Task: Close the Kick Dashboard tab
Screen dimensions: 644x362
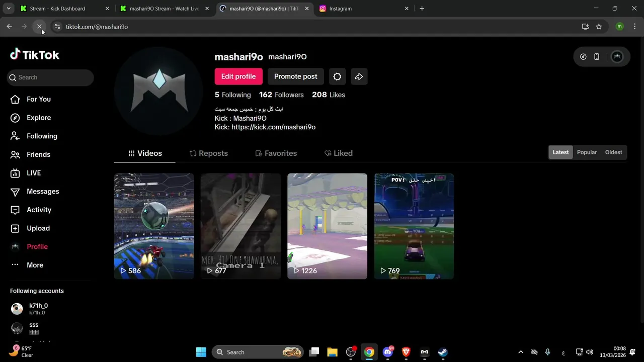Action: tap(107, 9)
